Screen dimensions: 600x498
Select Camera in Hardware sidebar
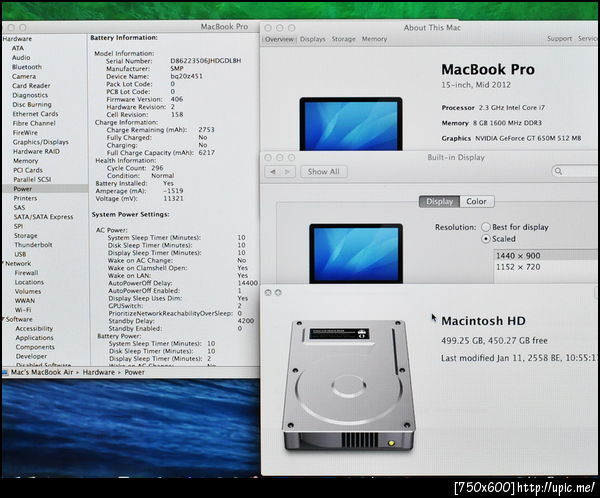tap(24, 76)
